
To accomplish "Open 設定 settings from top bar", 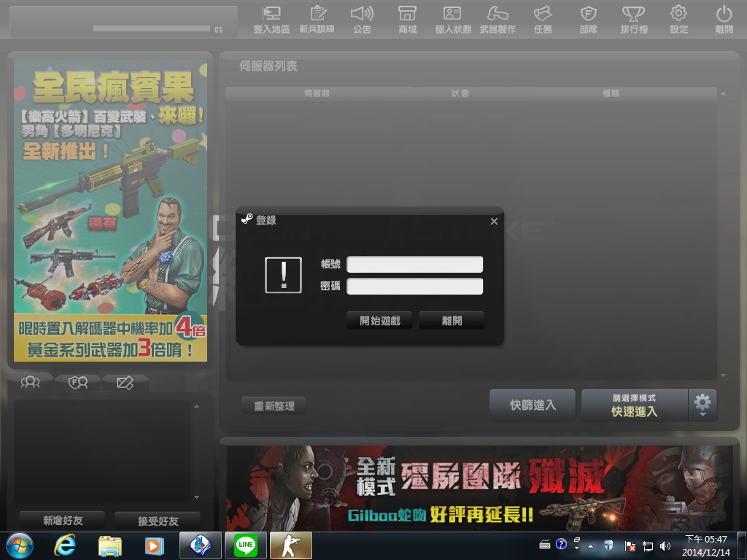I will pyautogui.click(x=679, y=20).
